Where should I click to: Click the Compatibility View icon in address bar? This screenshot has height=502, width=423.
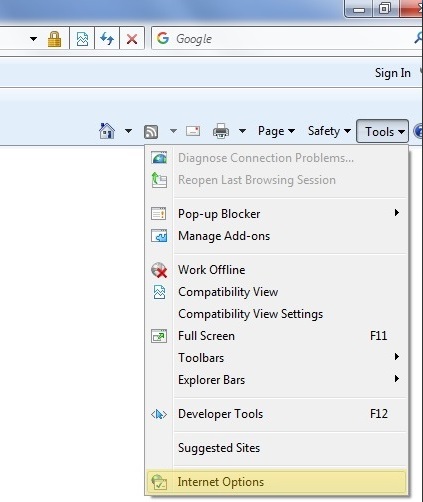click(x=82, y=39)
